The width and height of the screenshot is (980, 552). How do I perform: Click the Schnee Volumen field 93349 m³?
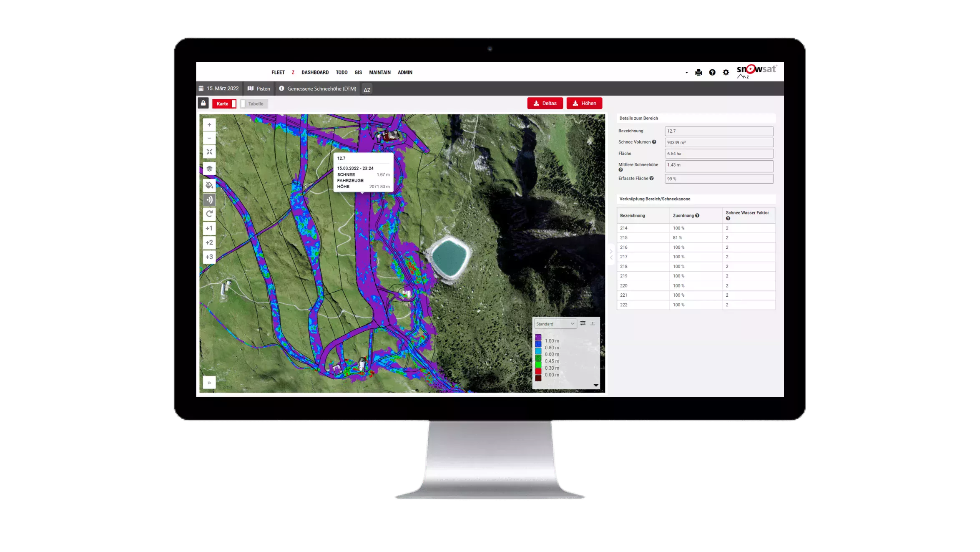[x=719, y=142]
